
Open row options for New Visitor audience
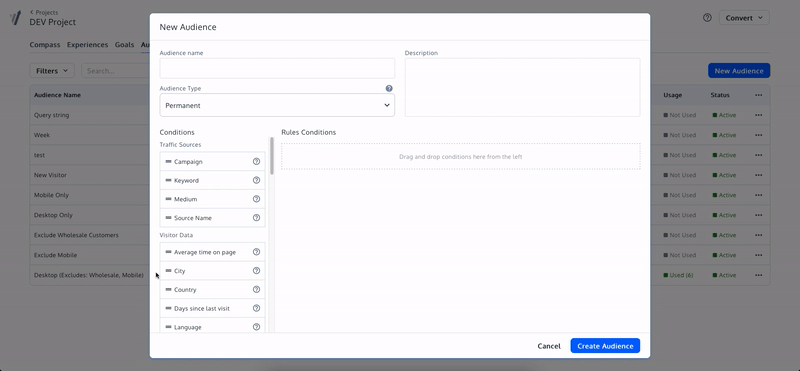(759, 175)
